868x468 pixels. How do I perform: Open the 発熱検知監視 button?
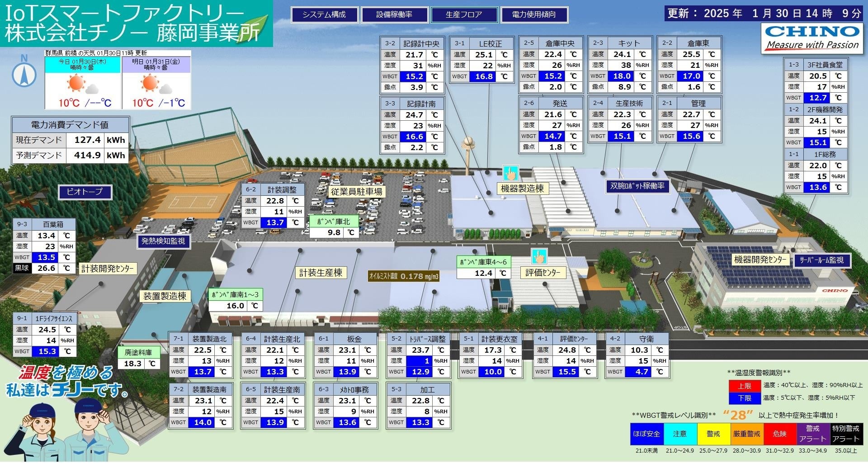tap(163, 241)
